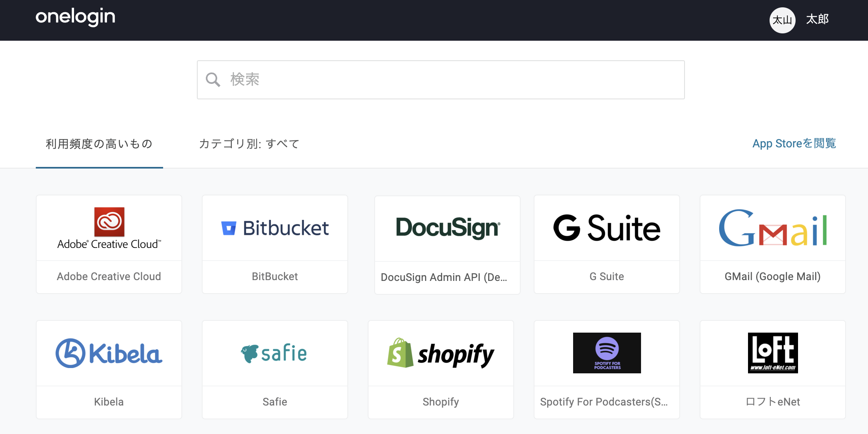Launch G Suite from its logo
This screenshot has width=868, height=434.
click(x=607, y=228)
